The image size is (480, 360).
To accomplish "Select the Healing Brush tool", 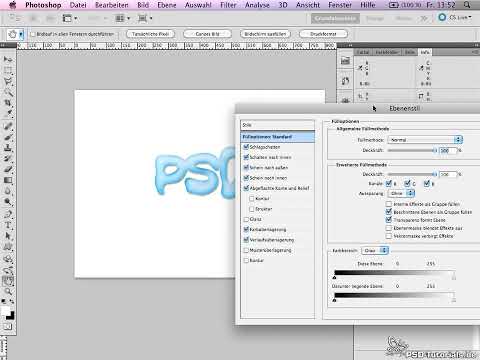I will click(x=8, y=126).
